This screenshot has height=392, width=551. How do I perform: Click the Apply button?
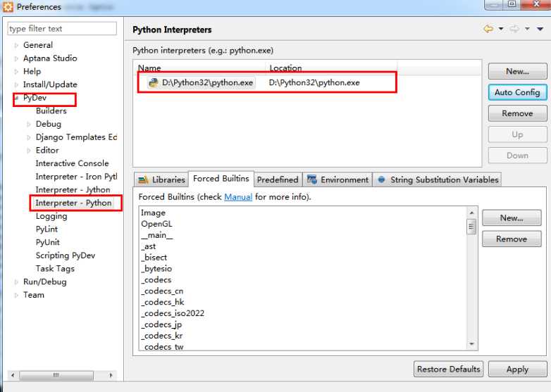517,369
